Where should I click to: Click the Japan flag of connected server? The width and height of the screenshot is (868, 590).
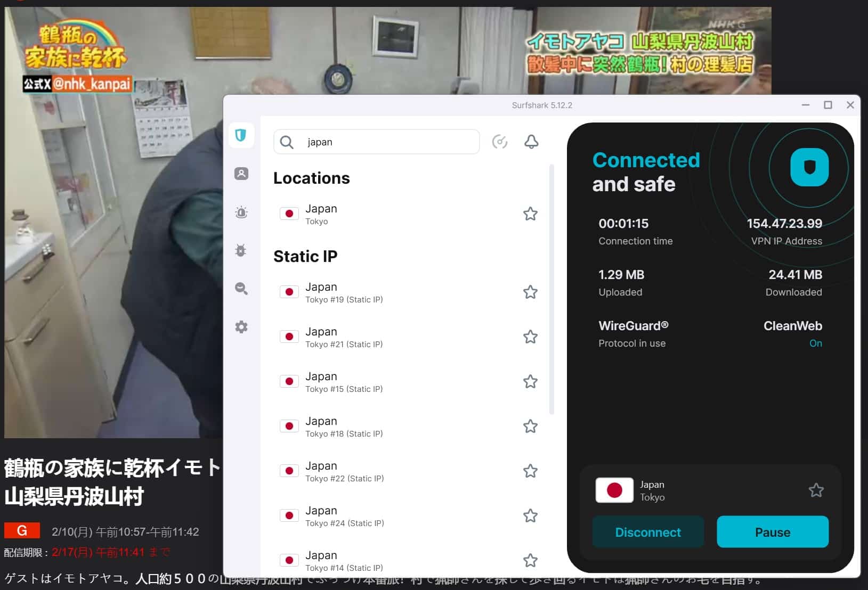(614, 490)
